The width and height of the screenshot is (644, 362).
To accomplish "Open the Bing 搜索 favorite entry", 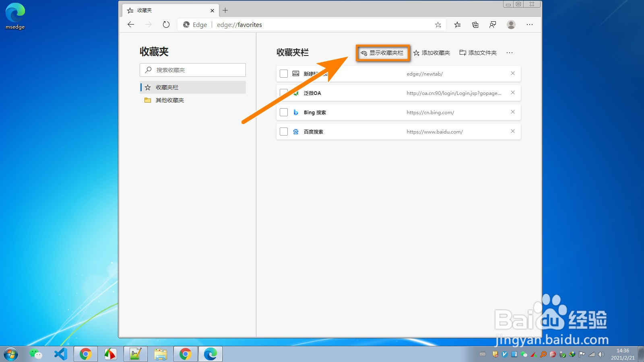I will click(398, 112).
